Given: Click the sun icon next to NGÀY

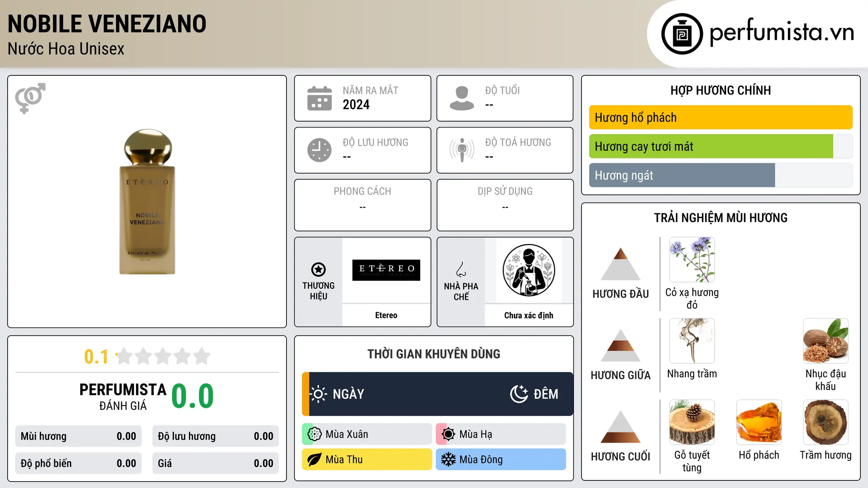Looking at the screenshot, I should tap(318, 394).
